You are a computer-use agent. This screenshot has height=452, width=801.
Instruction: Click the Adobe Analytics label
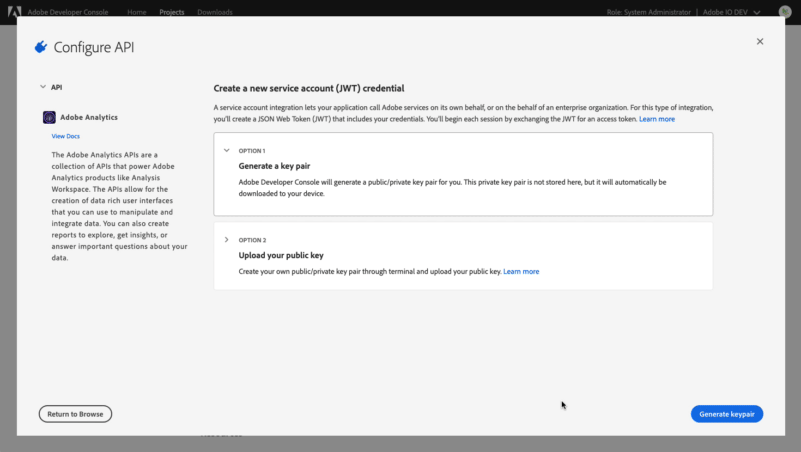(x=89, y=117)
